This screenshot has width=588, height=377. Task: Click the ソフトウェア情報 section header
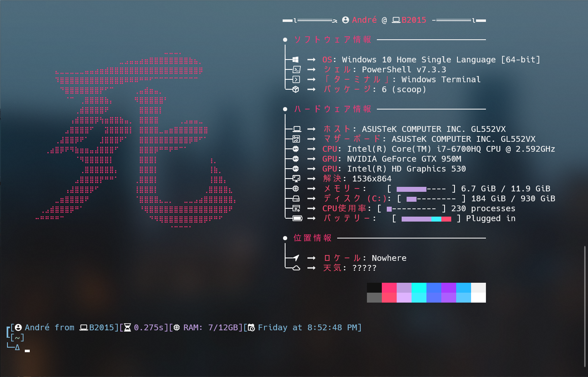tap(332, 39)
